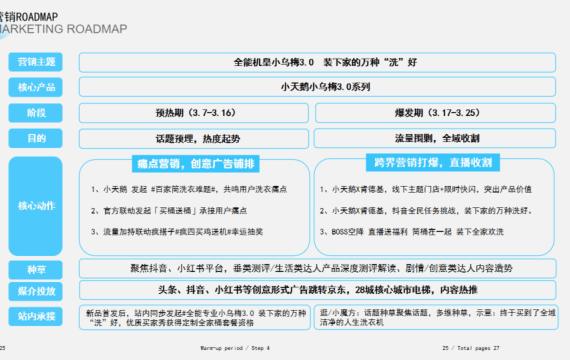Screen dimensions: 570x360
Task: Click footer text 25 / Total pages 27
Action: [471, 348]
